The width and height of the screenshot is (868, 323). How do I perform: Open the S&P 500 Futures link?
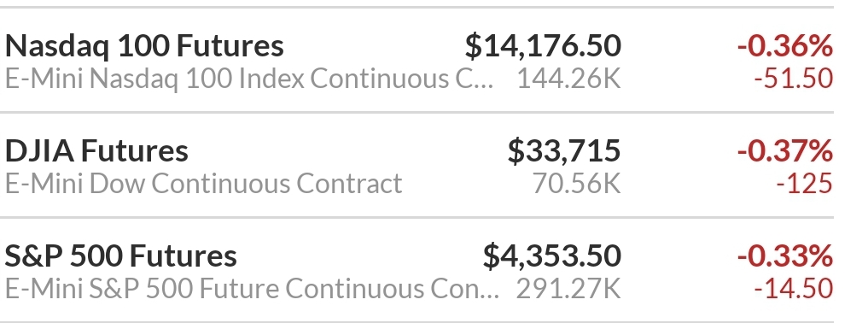click(120, 255)
